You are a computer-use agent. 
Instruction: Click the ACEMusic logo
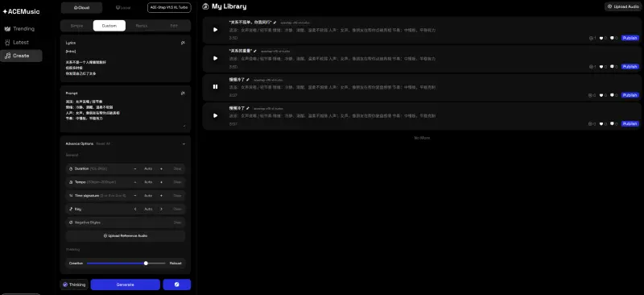[22, 11]
